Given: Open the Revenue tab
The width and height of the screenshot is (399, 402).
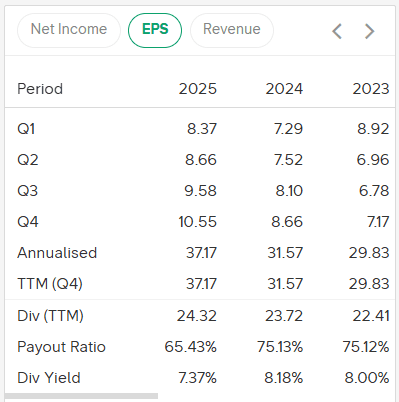Looking at the screenshot, I should 232,30.
